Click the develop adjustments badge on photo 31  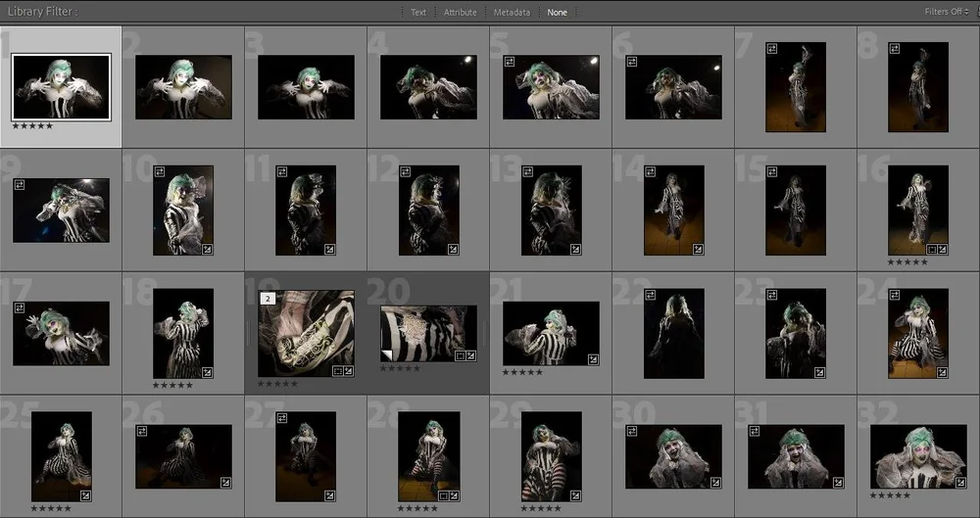point(838,483)
